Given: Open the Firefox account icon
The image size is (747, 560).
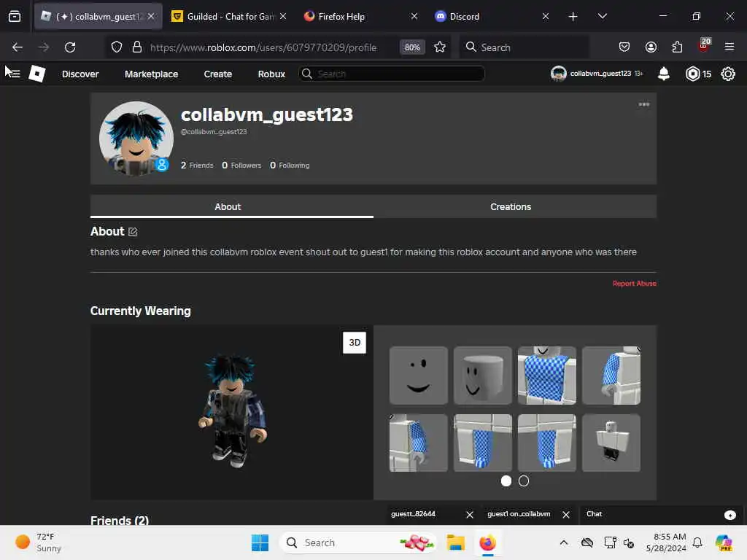Looking at the screenshot, I should pos(651,47).
